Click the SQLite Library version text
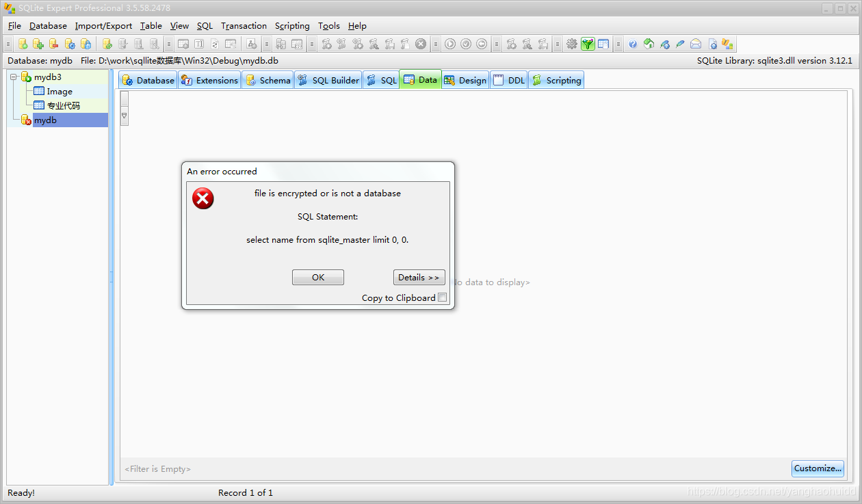862x504 pixels. click(774, 61)
